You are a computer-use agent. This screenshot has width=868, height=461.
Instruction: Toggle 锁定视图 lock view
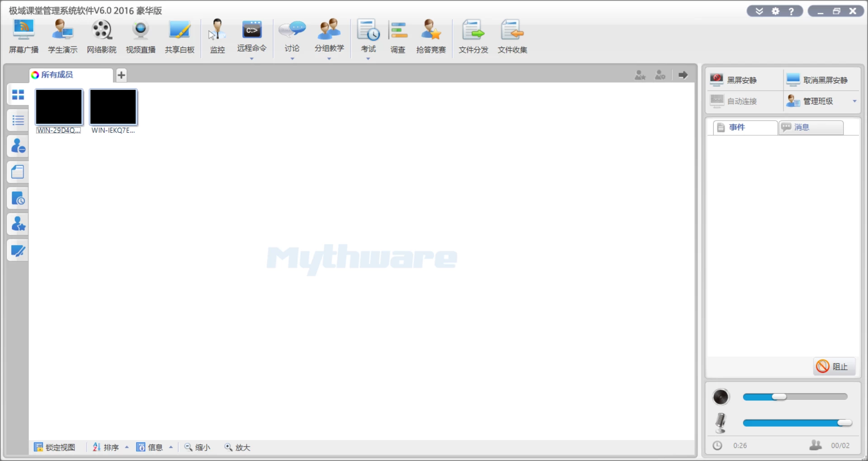[55, 447]
